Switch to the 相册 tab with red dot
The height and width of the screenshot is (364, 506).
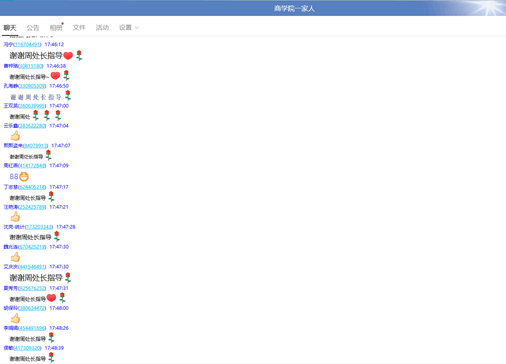pyautogui.click(x=56, y=28)
